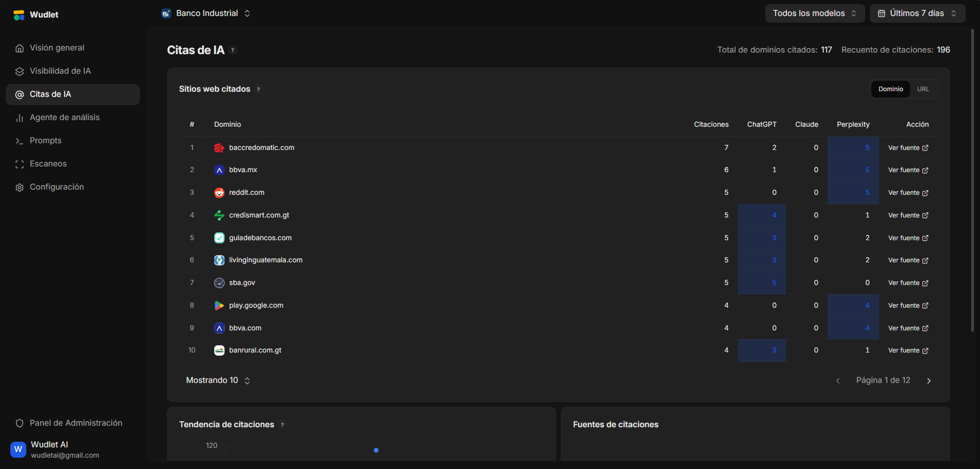This screenshot has width=980, height=469.
Task: Click help icon beside Citas de IA title
Action: pyautogui.click(x=233, y=50)
